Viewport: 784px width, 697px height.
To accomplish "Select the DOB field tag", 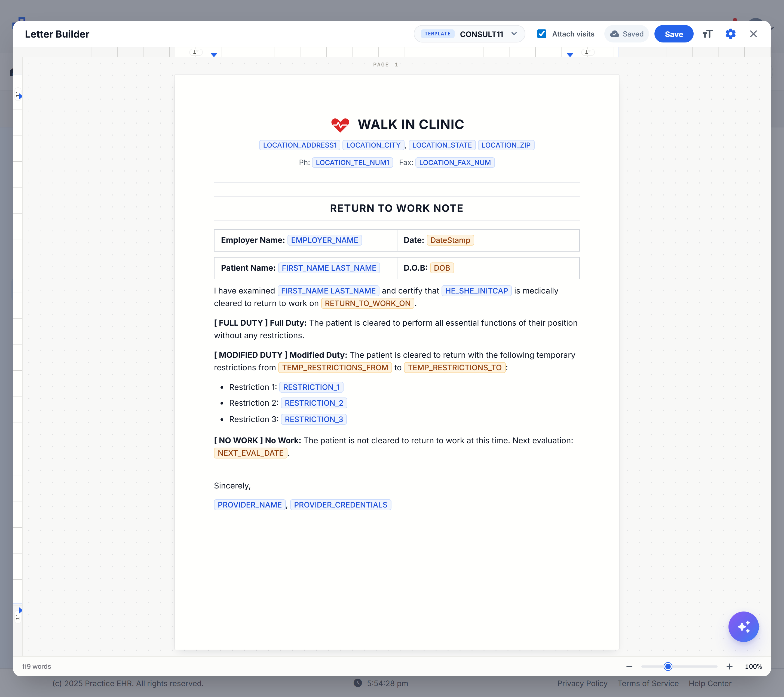I will click(442, 268).
